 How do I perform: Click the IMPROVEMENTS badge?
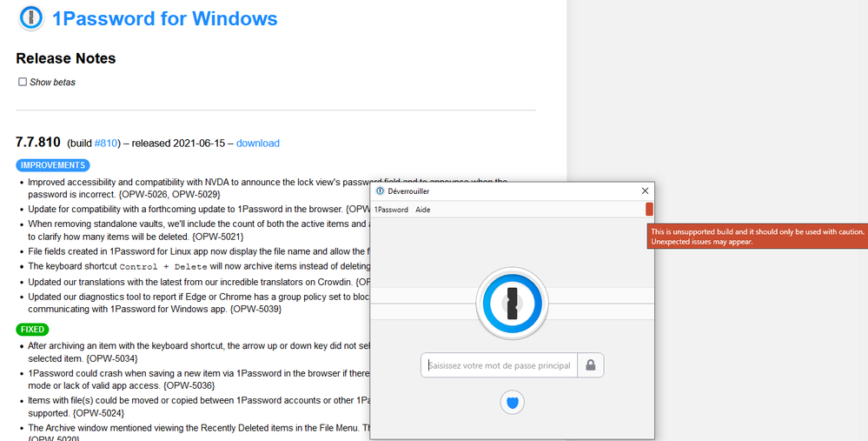click(x=53, y=165)
